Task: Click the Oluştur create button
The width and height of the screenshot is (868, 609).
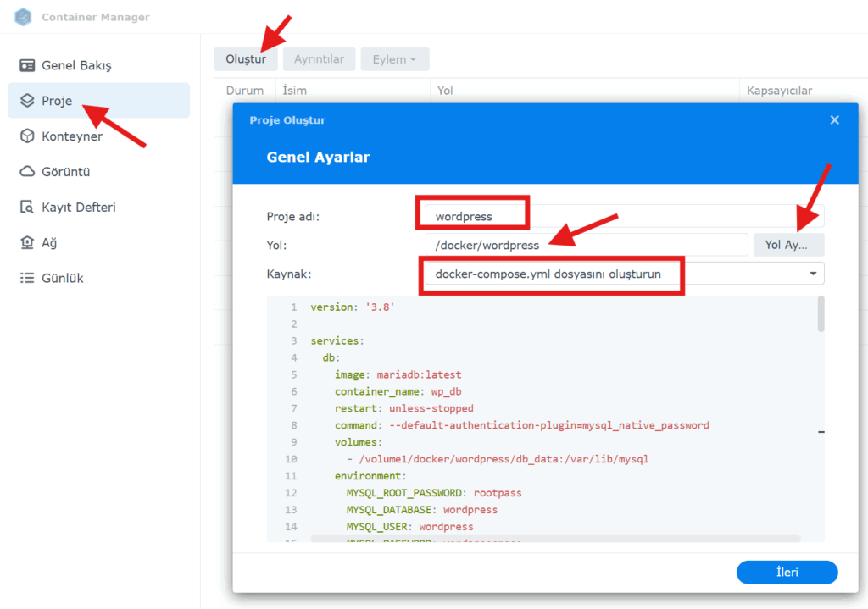Action: tap(246, 59)
